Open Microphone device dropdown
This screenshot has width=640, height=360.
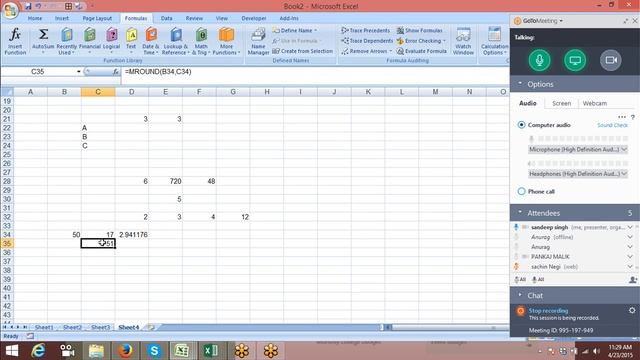coord(578,150)
